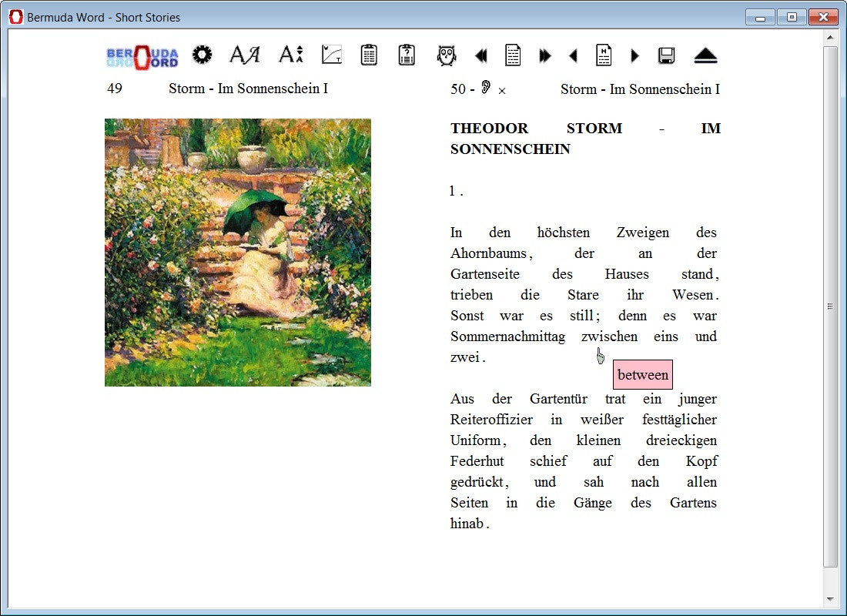Click the word 'festtäglicher'

tap(680, 420)
